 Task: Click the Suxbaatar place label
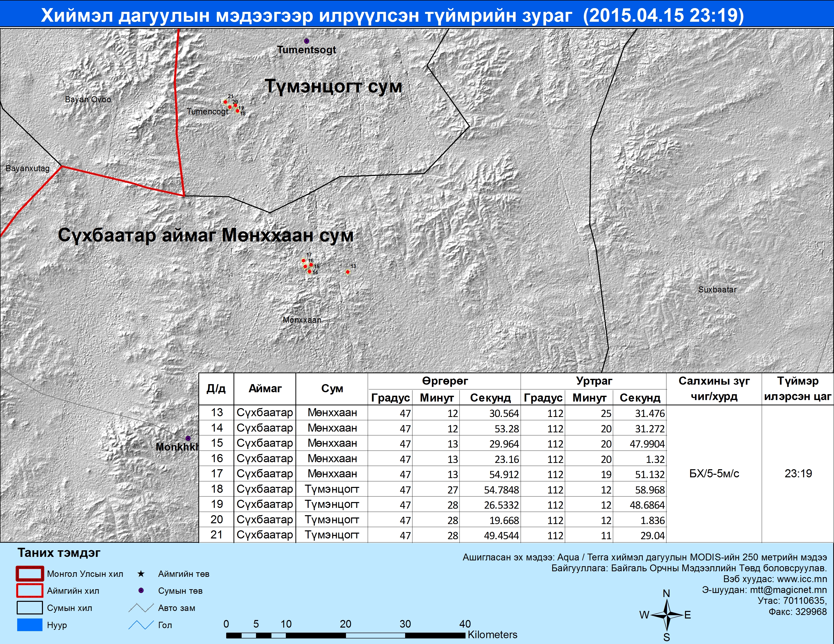[x=717, y=290]
